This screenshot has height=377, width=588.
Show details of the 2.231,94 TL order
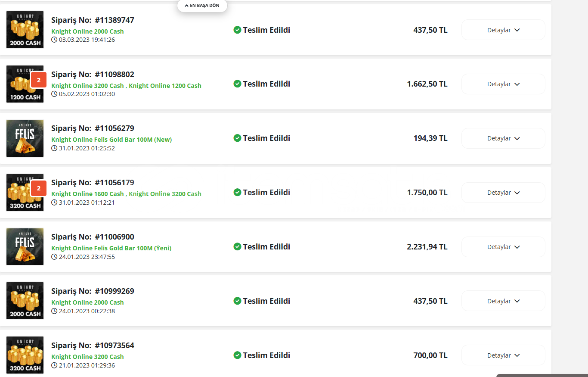(503, 247)
